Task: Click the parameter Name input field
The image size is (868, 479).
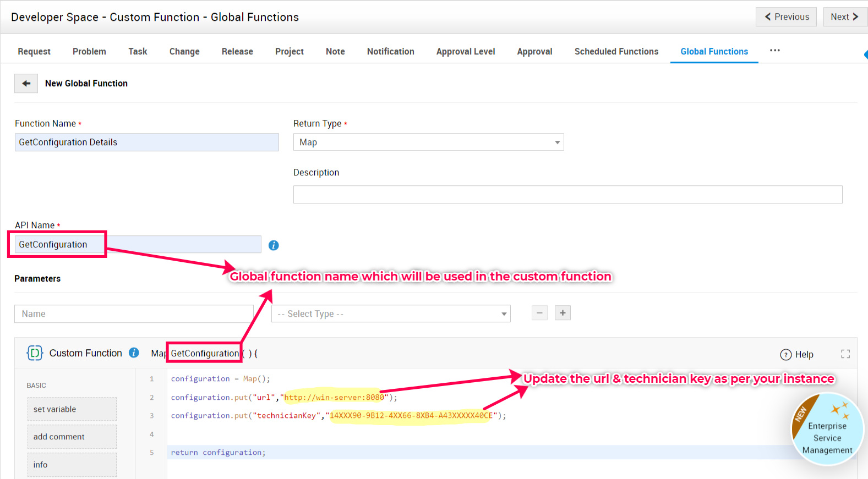Action: pos(134,314)
